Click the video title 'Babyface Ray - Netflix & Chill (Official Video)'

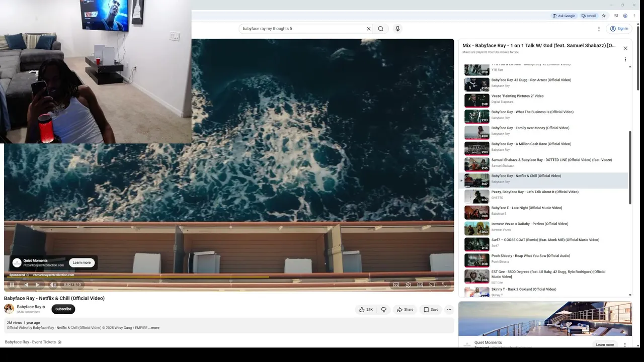[x=54, y=298]
